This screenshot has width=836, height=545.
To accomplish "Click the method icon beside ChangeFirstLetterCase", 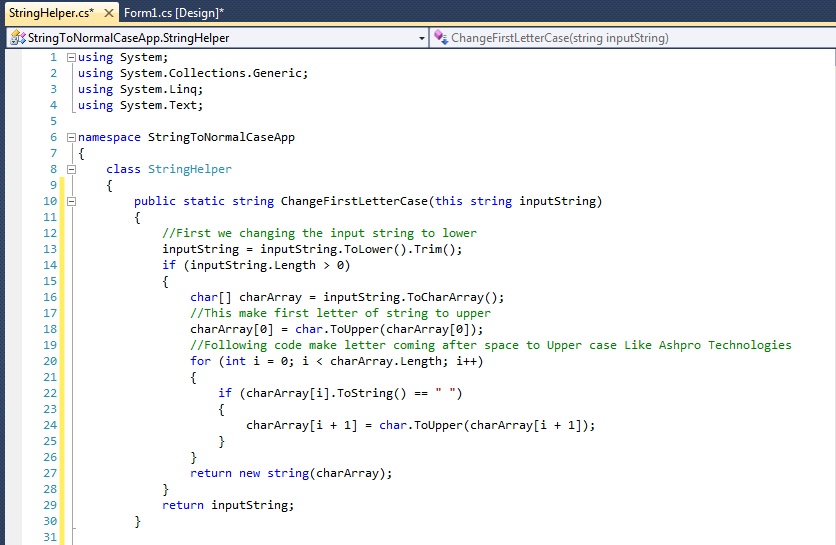I will (440, 37).
